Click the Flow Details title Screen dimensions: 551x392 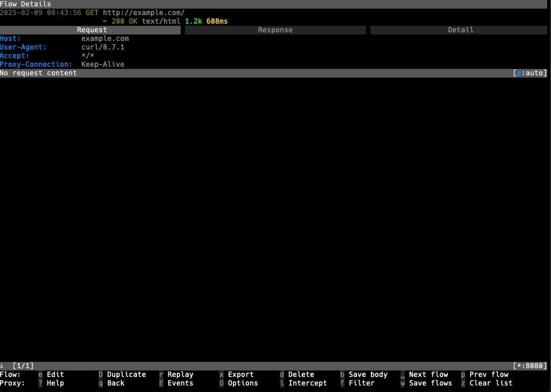coord(25,4)
